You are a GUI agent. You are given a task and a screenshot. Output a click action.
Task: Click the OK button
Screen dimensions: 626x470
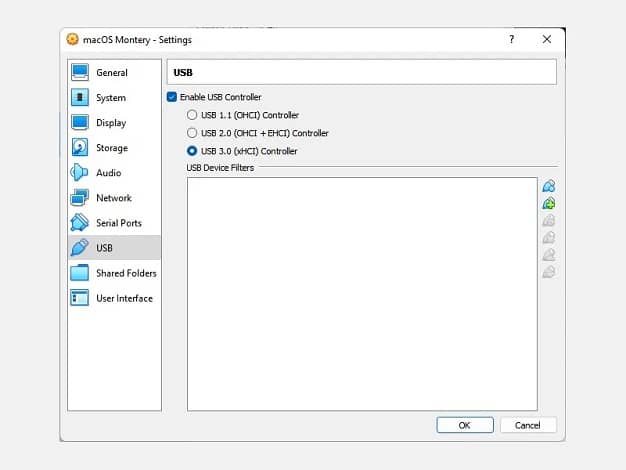[465, 425]
